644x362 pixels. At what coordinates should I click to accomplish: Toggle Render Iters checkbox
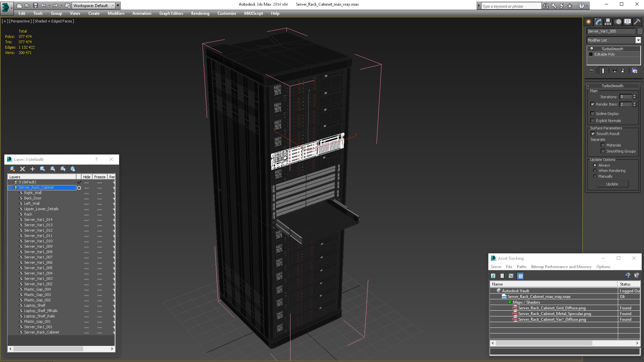(593, 104)
